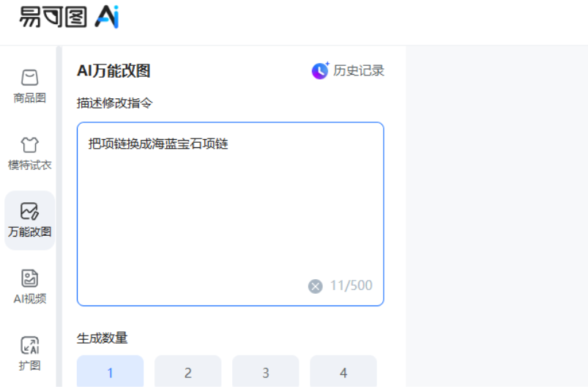Click the 扩图 label in sidebar
Image resolution: width=588 pixels, height=389 pixels.
pos(29,365)
